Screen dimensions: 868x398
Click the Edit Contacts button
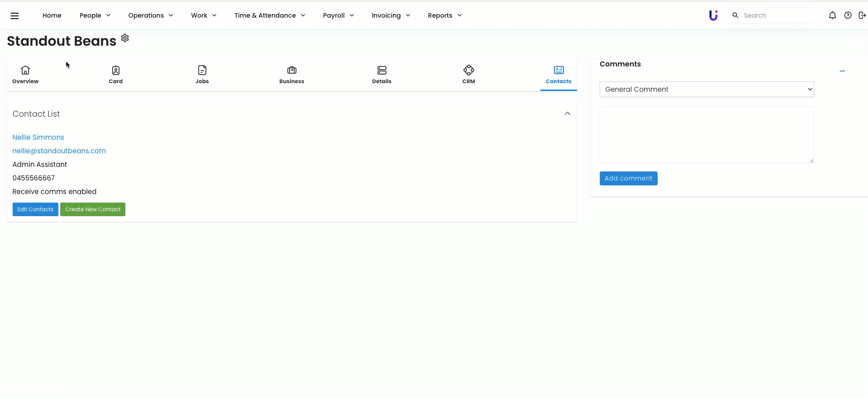tap(35, 209)
